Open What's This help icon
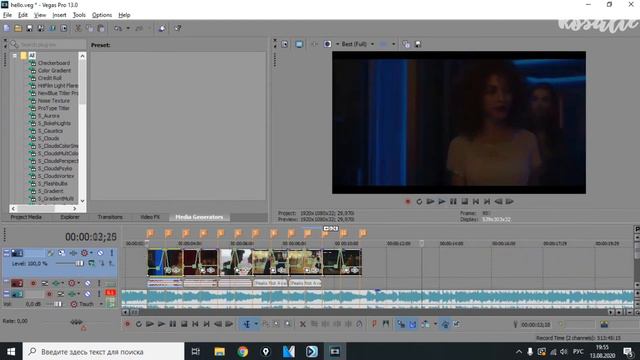 pyautogui.click(x=178, y=28)
